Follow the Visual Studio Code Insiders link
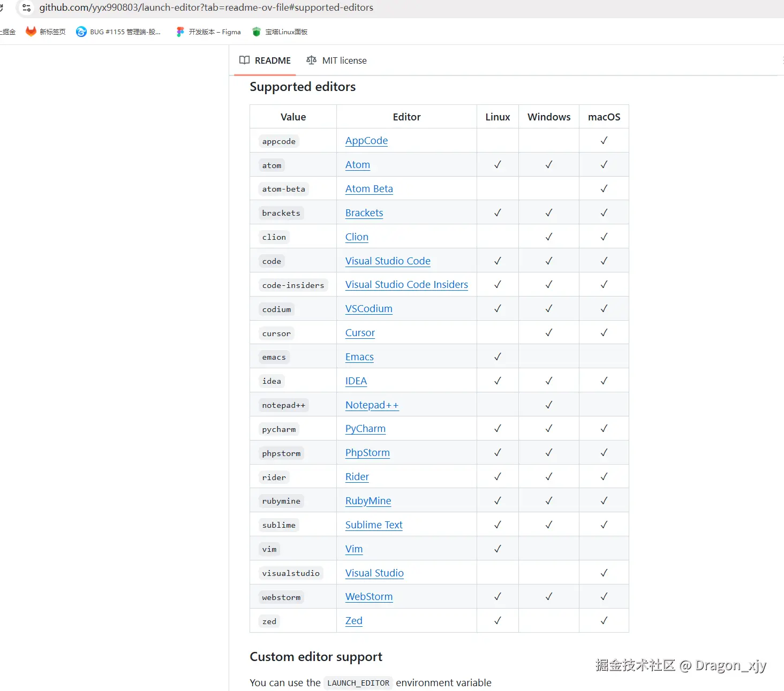784x691 pixels. coord(406,285)
